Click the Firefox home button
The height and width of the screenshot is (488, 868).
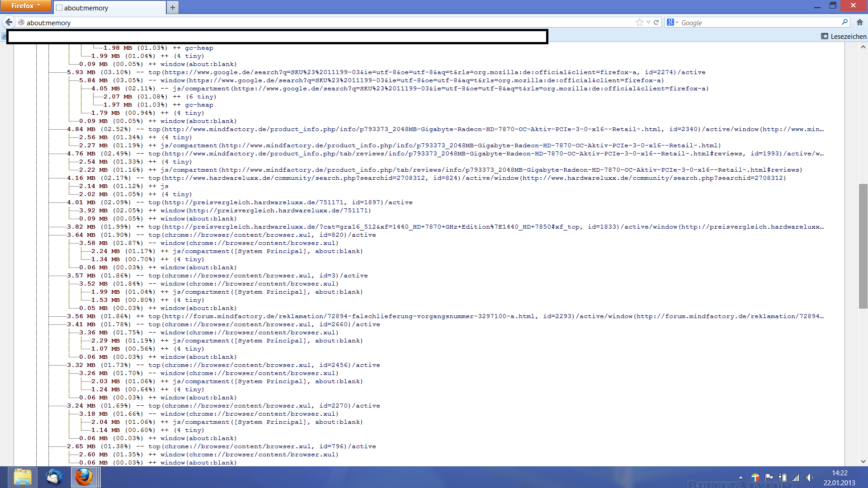tap(859, 22)
